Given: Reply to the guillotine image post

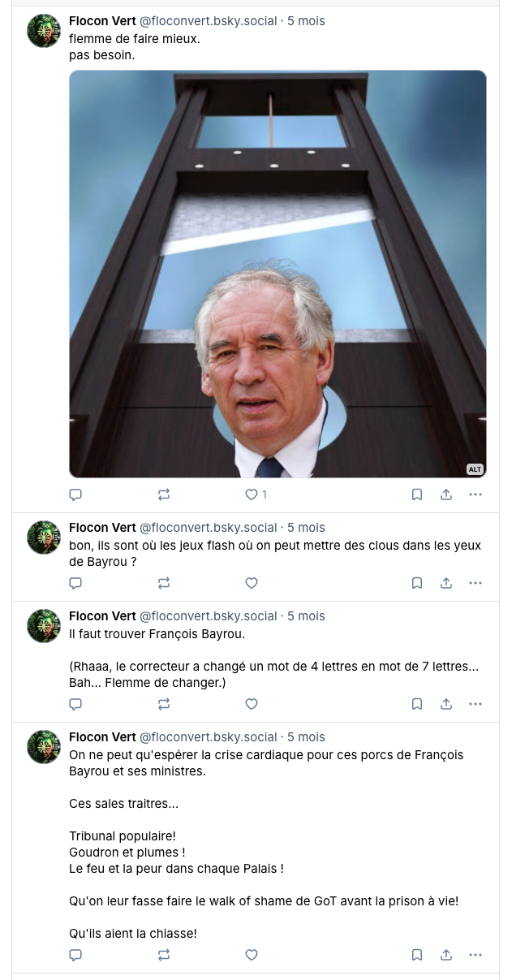Looking at the screenshot, I should click(75, 494).
